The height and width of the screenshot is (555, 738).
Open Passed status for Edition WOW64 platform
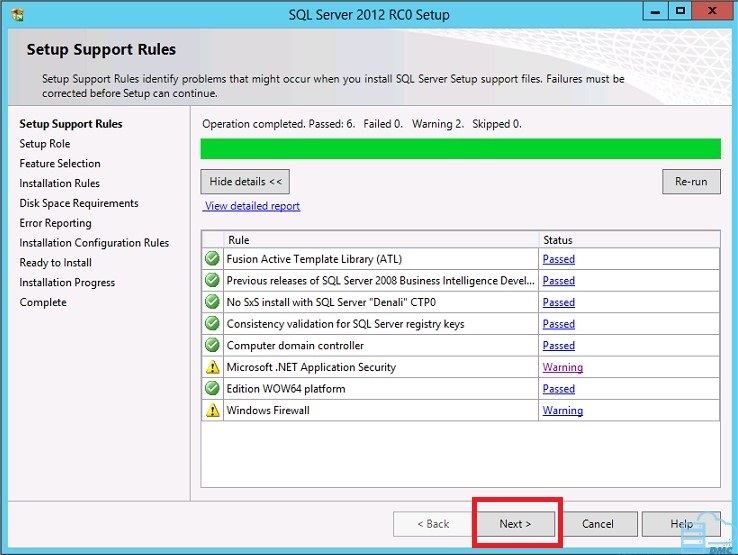coord(559,389)
